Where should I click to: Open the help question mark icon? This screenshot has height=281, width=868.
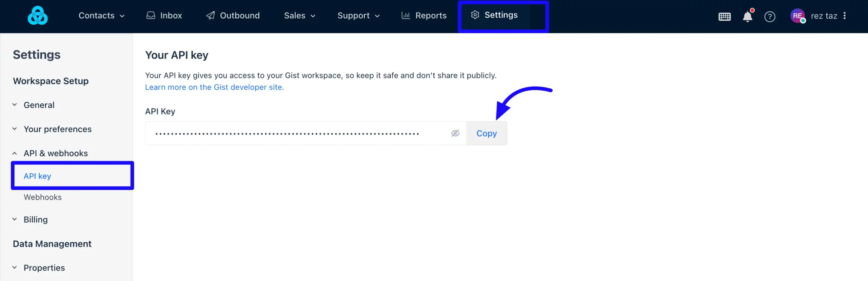pyautogui.click(x=770, y=16)
